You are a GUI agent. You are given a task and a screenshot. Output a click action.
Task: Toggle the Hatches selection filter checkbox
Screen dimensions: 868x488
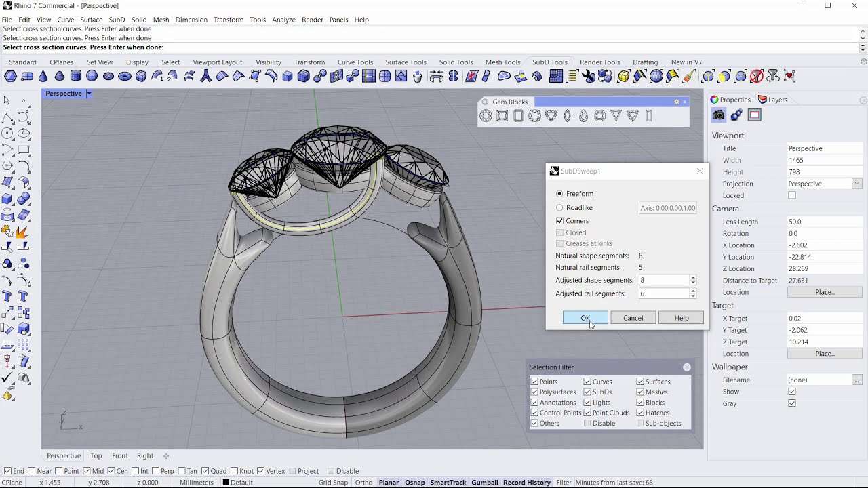click(640, 413)
